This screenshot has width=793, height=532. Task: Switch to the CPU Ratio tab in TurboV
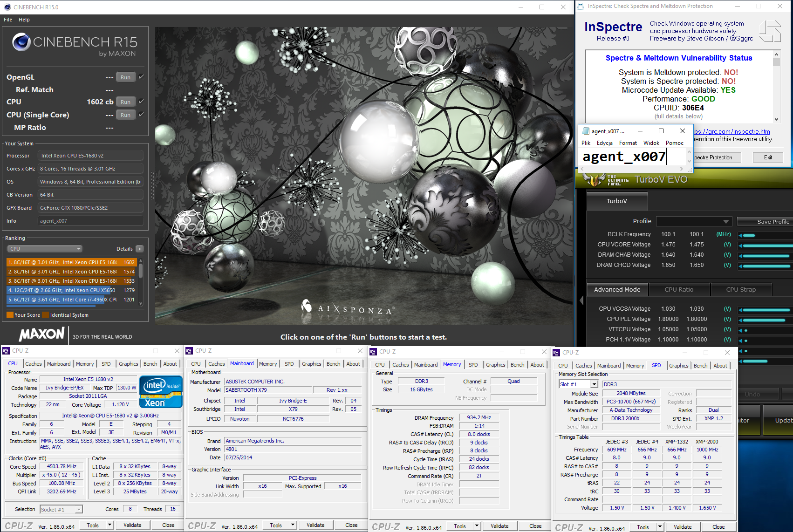click(679, 290)
